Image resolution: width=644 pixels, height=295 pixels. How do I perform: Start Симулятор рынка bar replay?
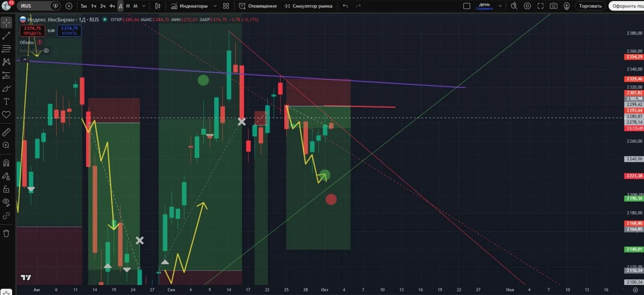coord(308,6)
